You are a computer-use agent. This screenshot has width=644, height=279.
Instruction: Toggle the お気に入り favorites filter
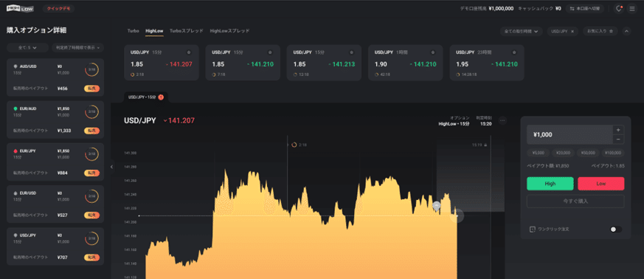tap(600, 31)
